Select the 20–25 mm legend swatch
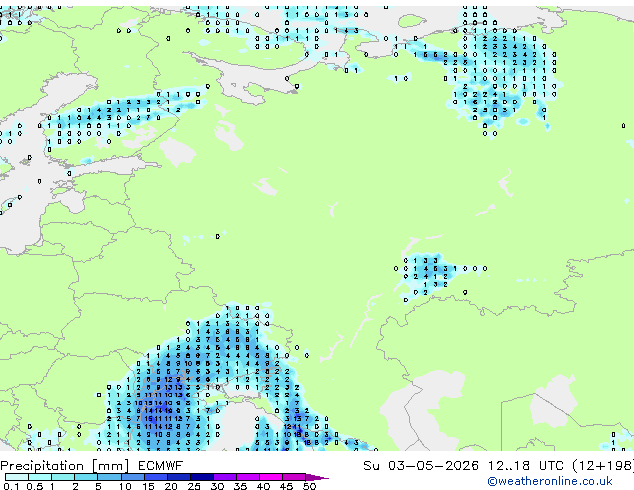The image size is (634, 490). click(178, 477)
